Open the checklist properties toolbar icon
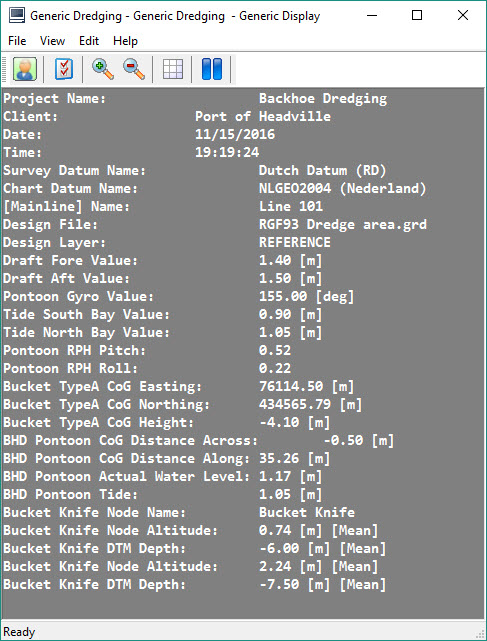Viewport: 487px width, 641px height. point(64,69)
